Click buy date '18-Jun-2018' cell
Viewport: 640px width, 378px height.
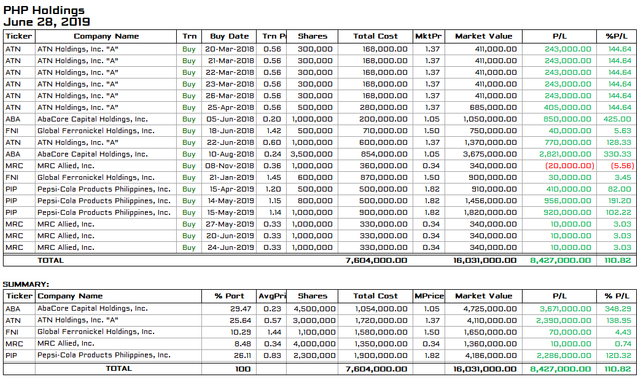[229, 131]
